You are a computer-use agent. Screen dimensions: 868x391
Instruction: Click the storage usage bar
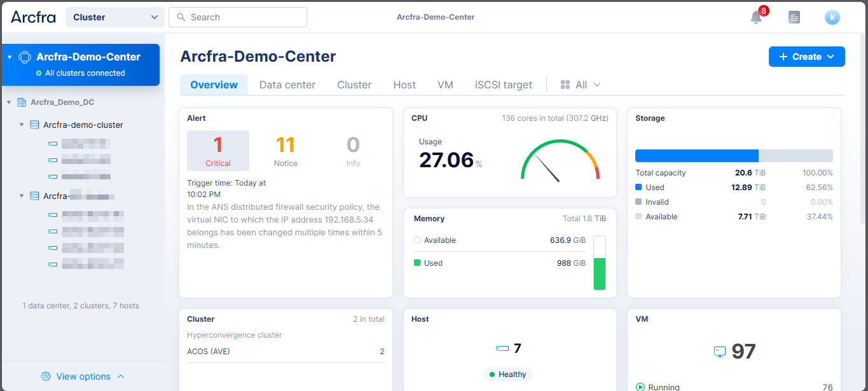[x=733, y=156]
